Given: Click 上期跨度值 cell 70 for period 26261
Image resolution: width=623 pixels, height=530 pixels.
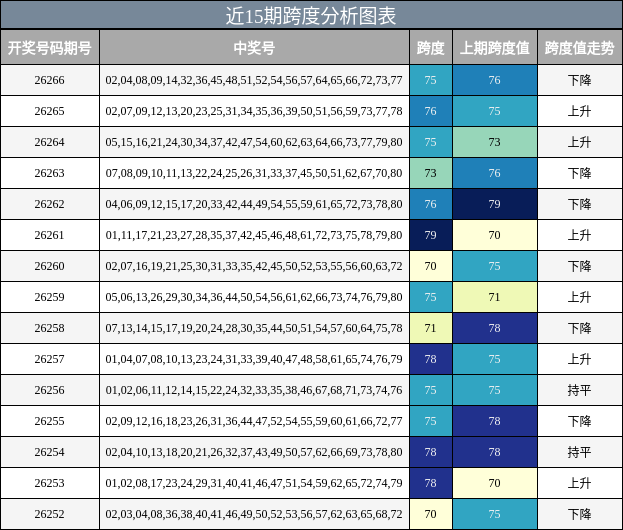Looking at the screenshot, I should (495, 235).
